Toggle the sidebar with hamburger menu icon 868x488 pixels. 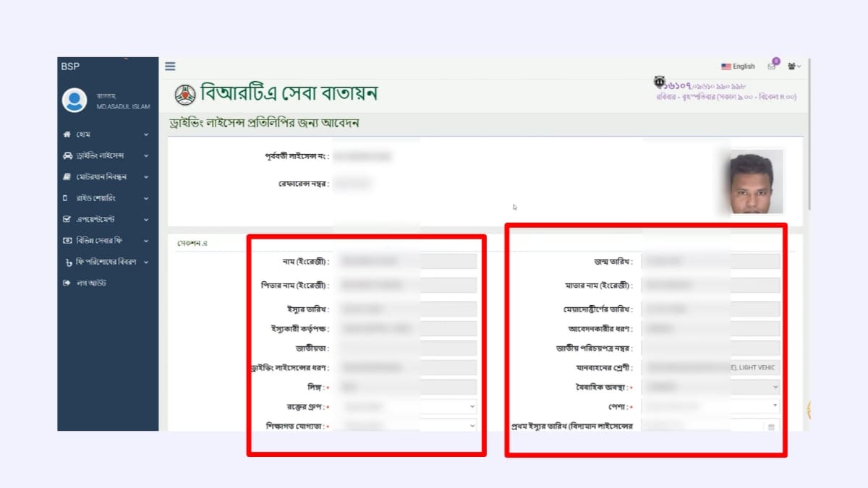point(170,66)
